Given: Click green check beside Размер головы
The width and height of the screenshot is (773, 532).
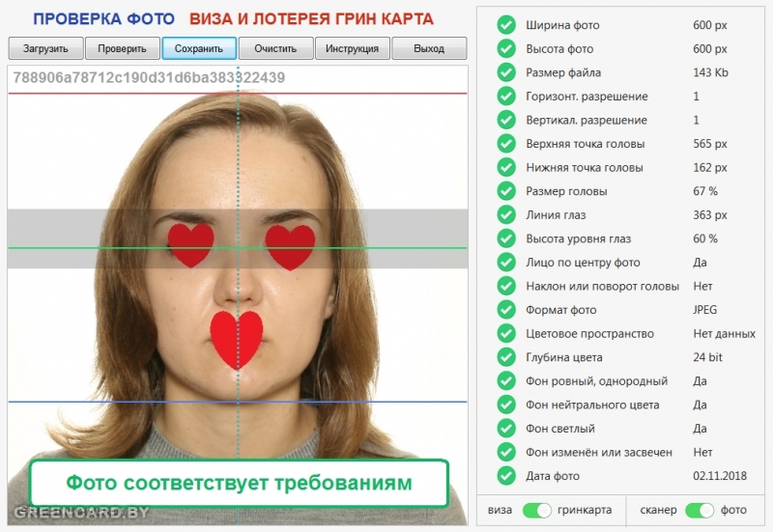Looking at the screenshot, I should 506,191.
